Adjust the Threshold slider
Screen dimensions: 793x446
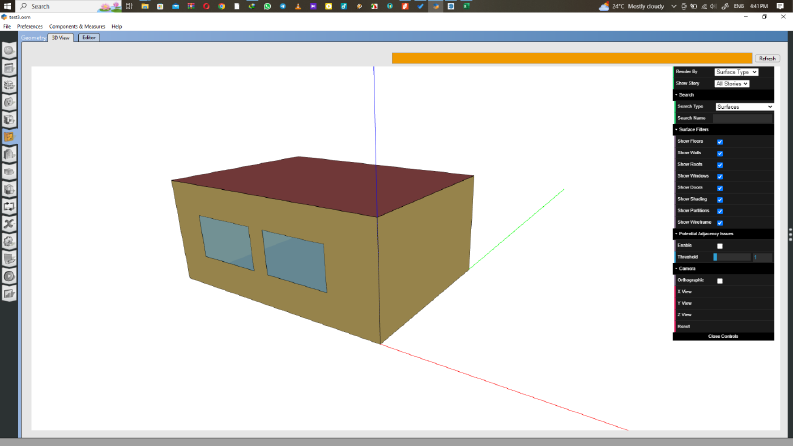pos(732,257)
